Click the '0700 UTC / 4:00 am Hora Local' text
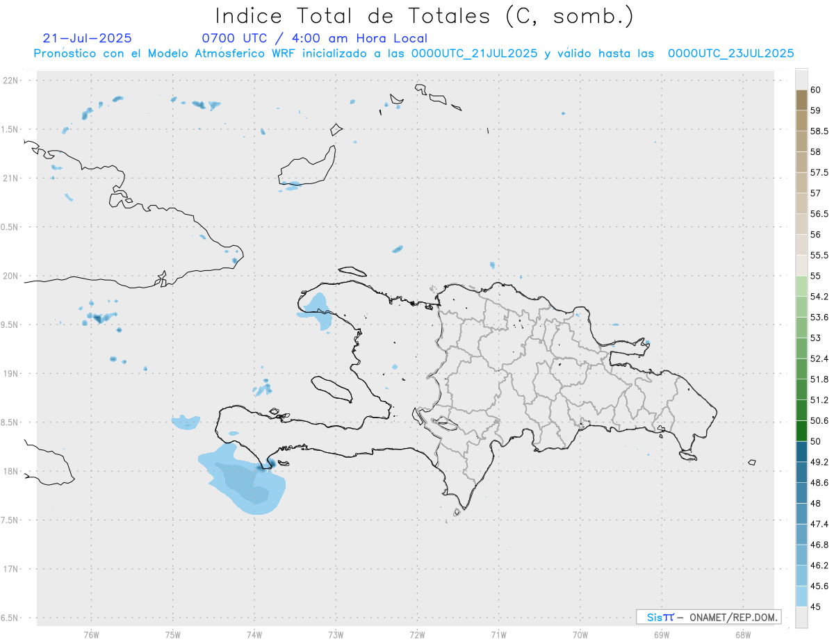The height and width of the screenshot is (644, 834). [314, 38]
